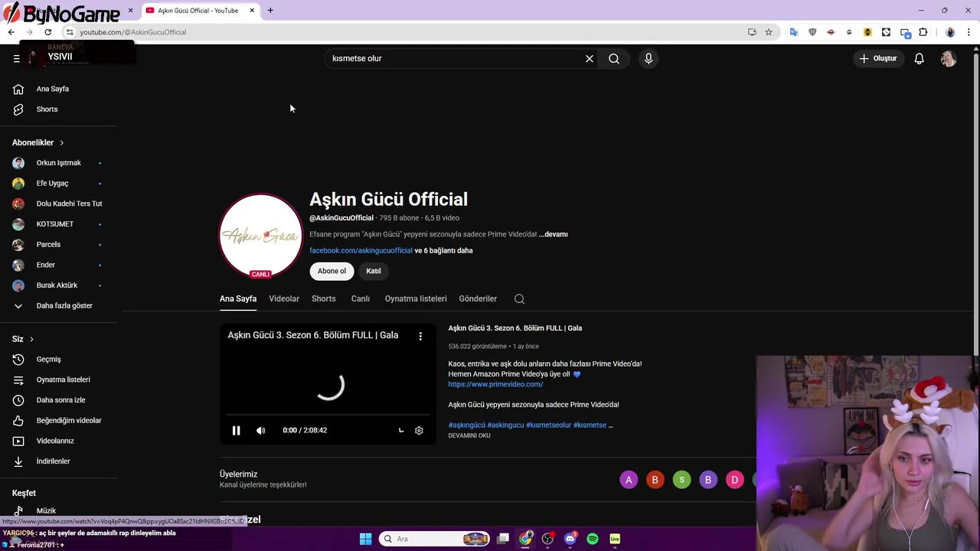
Task: Open Windows Start menu
Action: coord(365,539)
